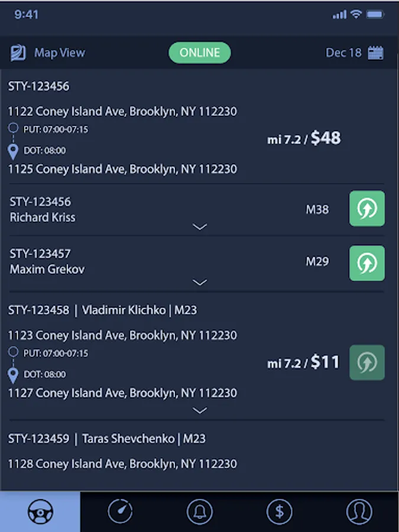Screen dimensions: 399x532
Task: Expand Richard Kriss trip details chevron
Action: tap(200, 226)
